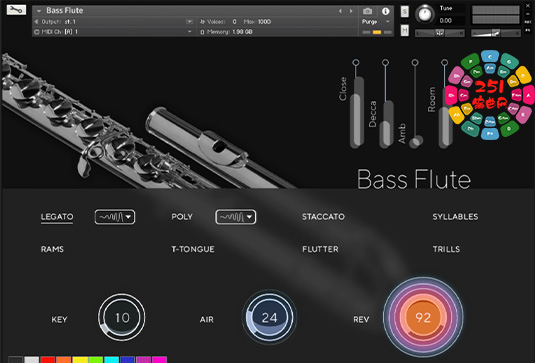Screen dimensions: 535x363
Task: Open the instrument info icon
Action: tap(386, 11)
